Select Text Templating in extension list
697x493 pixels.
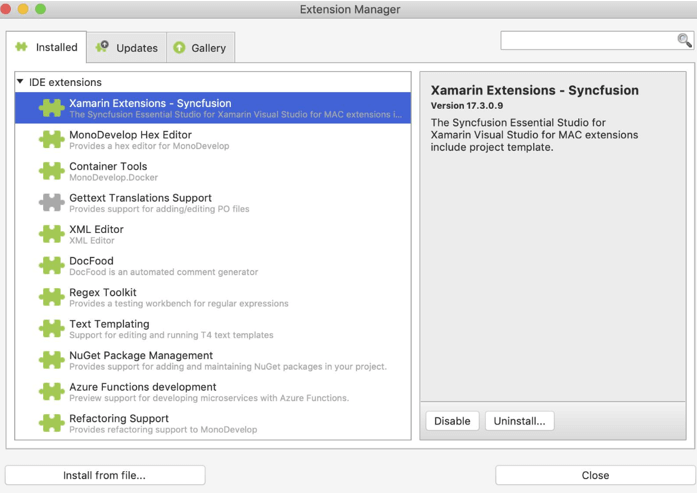[110, 329]
